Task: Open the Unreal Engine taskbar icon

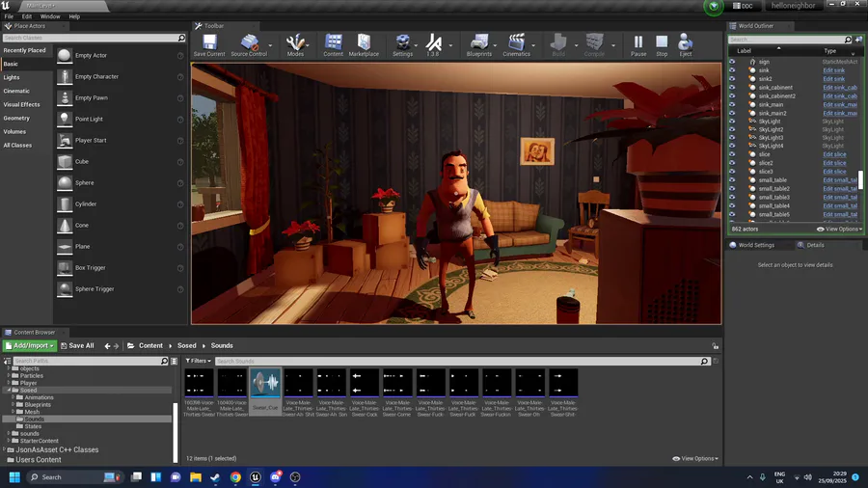Action: click(x=256, y=477)
